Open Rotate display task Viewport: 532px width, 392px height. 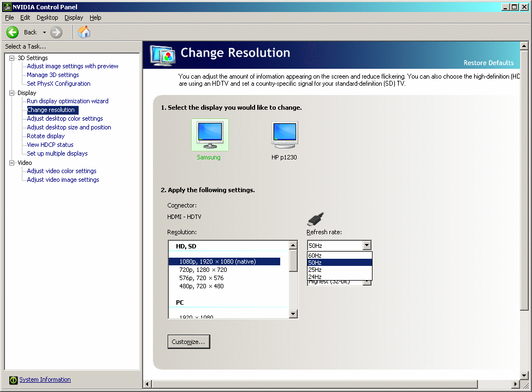(46, 136)
